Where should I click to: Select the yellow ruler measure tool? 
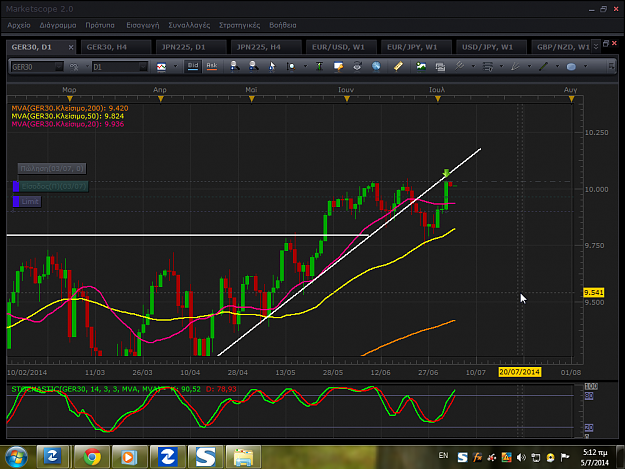click(x=398, y=66)
